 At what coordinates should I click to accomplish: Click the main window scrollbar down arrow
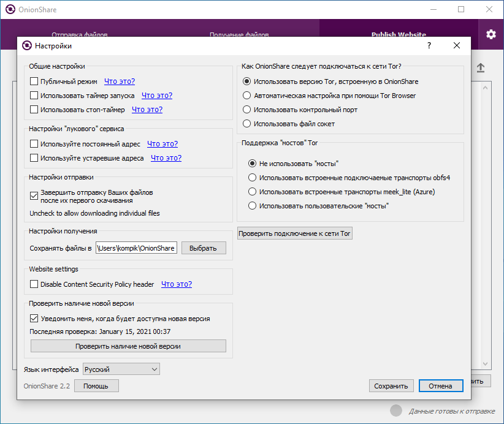pyautogui.click(x=486, y=363)
